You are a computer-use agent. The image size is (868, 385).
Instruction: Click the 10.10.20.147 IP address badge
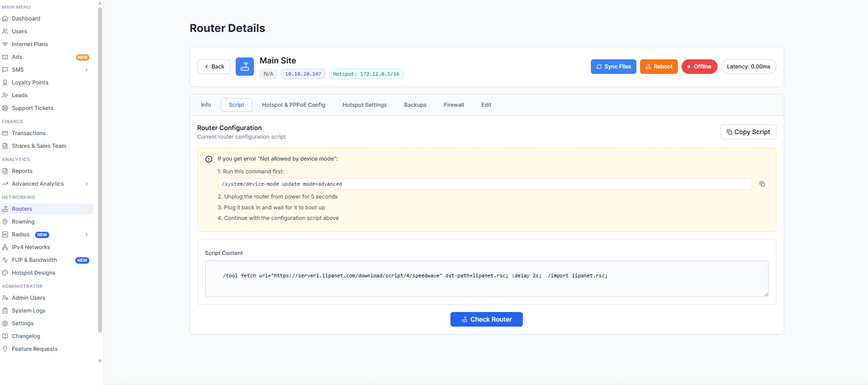tap(303, 74)
